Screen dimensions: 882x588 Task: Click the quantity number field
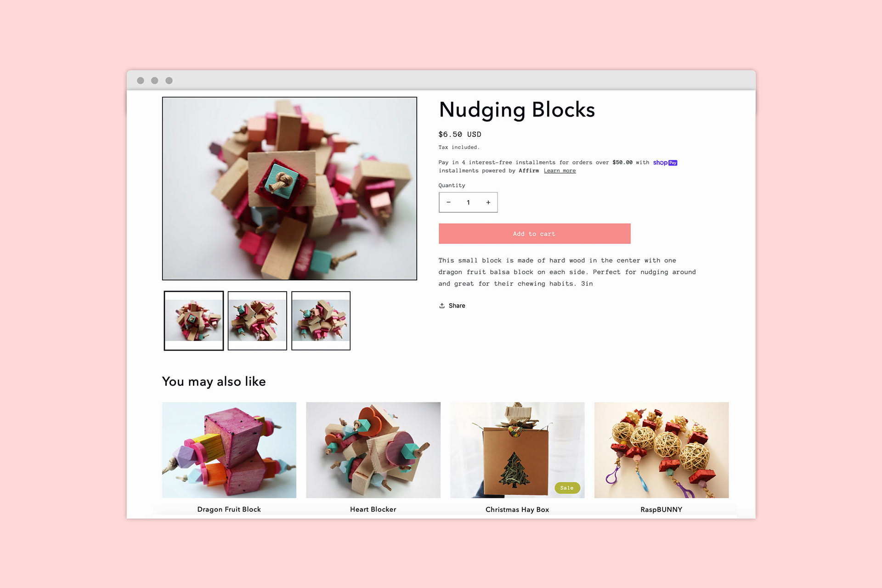(468, 203)
